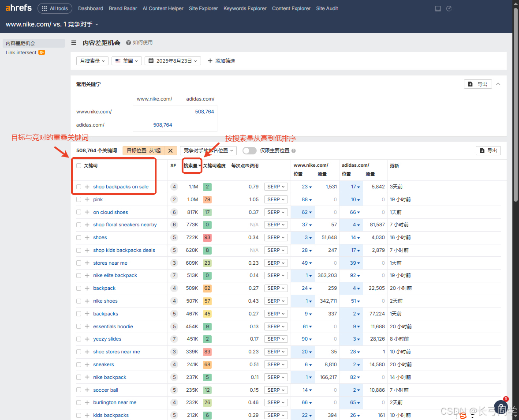The width and height of the screenshot is (519, 420).
Task: Click difficulty badge 93 for 'shoes'
Action: pyautogui.click(x=207, y=237)
